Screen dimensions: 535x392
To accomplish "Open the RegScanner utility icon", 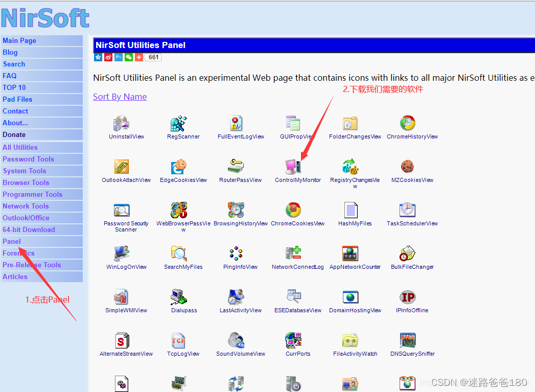I will (178, 123).
